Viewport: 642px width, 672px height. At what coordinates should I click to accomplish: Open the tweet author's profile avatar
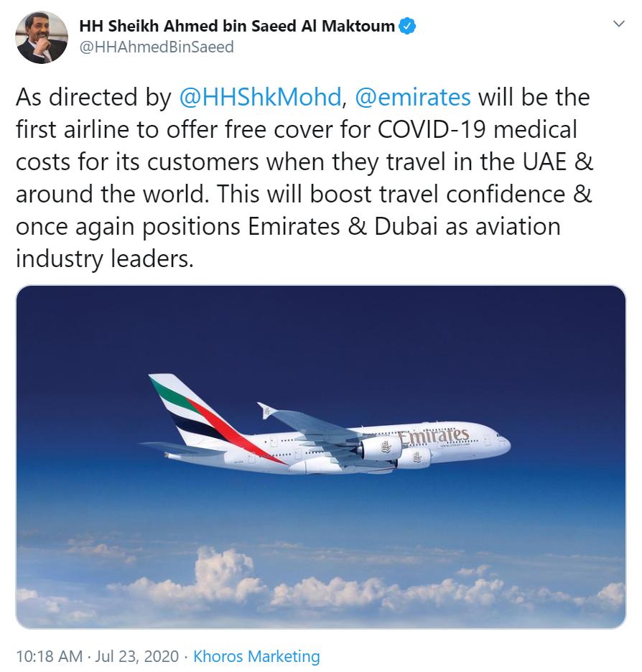point(42,37)
